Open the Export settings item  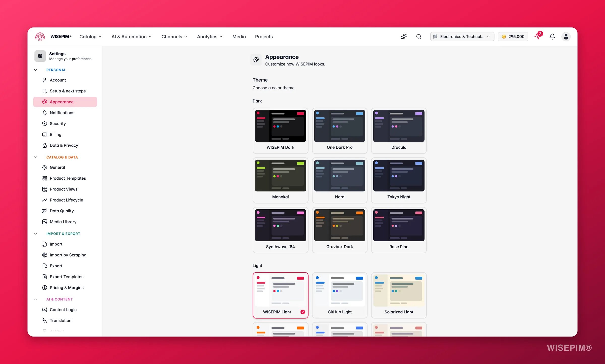click(65, 266)
